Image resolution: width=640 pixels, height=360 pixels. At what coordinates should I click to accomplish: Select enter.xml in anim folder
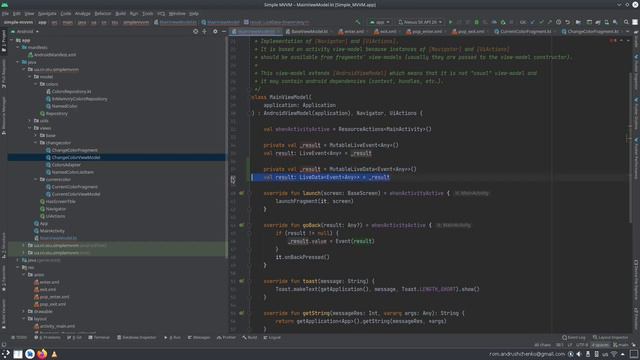point(49,282)
